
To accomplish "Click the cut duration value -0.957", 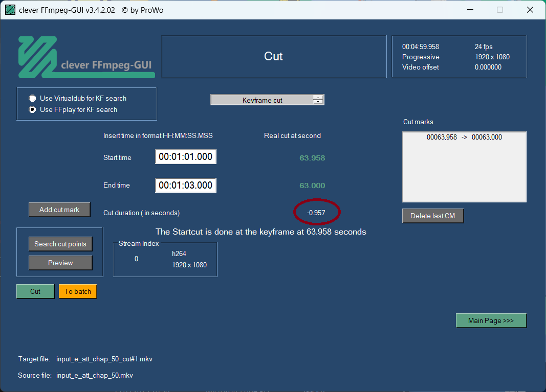I will (x=316, y=213).
